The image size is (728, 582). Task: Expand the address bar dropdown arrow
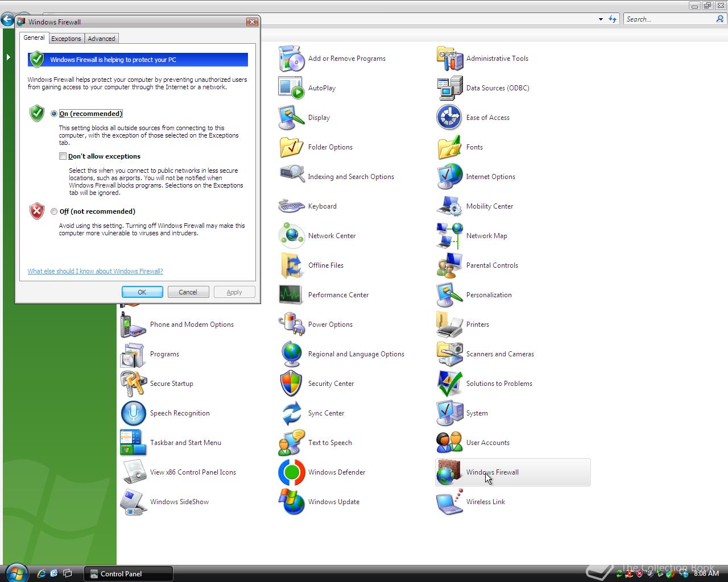tap(601, 19)
